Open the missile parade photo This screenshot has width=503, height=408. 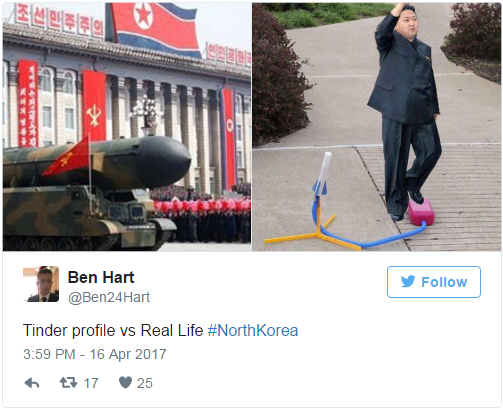[x=127, y=127]
